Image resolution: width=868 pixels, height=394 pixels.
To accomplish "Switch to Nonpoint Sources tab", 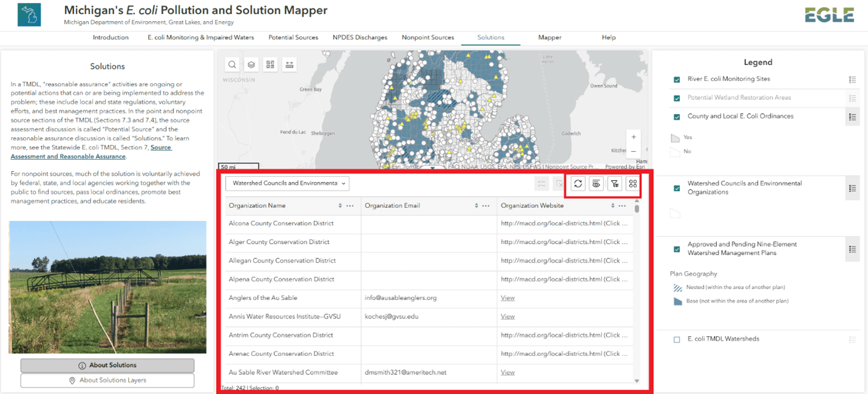I will pos(428,38).
